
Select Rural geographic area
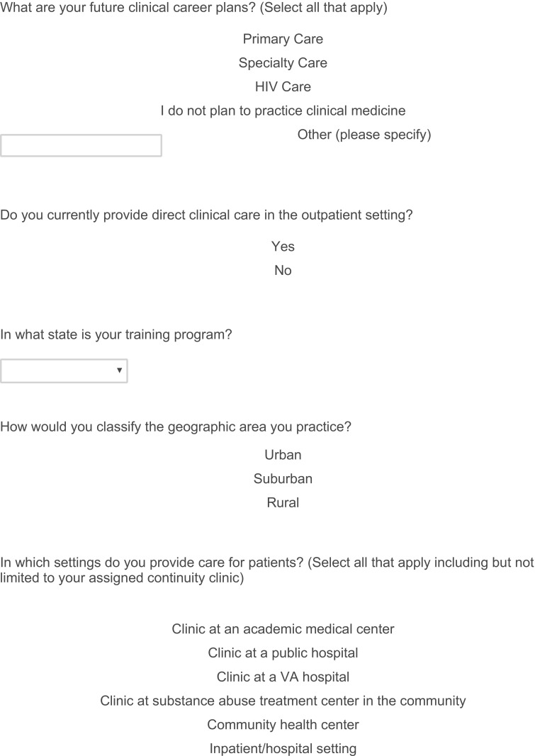pos(283,503)
